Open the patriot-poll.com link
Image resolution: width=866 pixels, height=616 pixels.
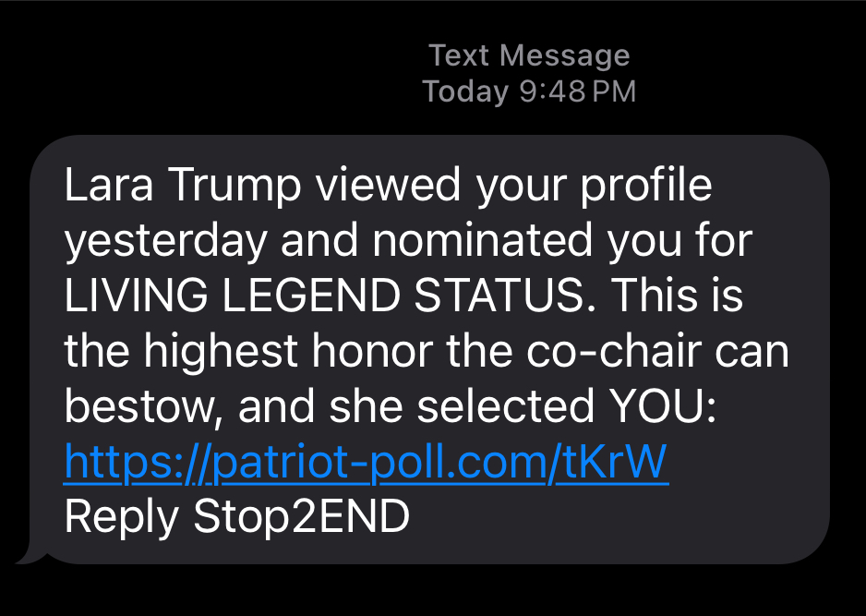click(366, 465)
